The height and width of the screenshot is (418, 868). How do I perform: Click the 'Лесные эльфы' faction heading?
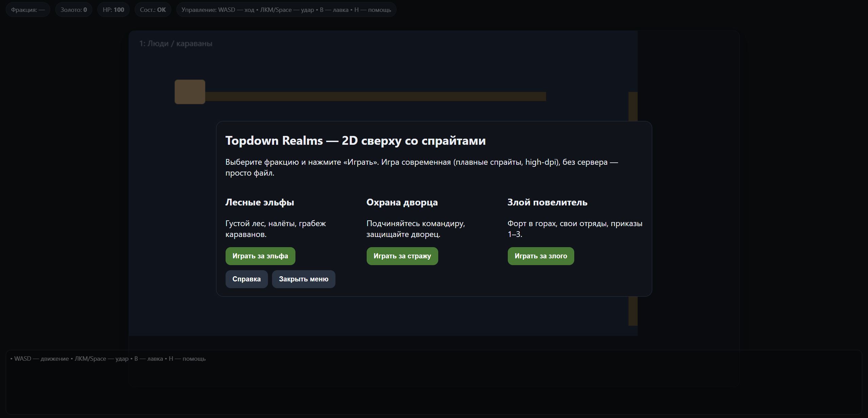(259, 202)
